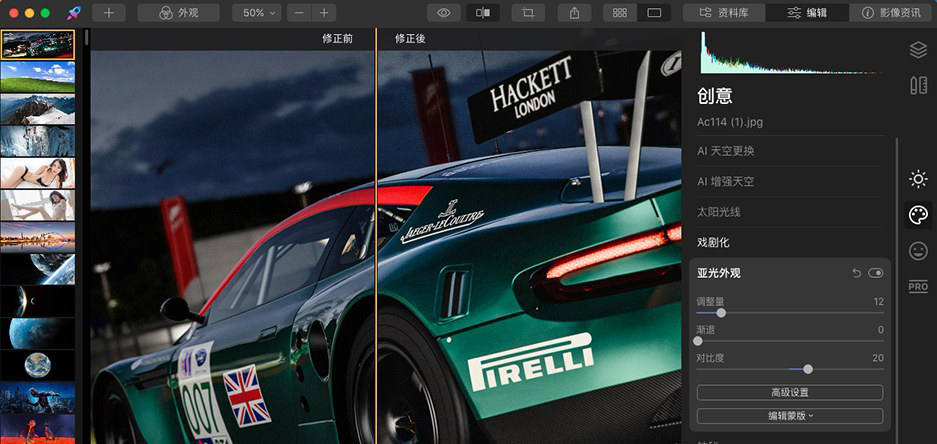
Task: Select the dark planet eclipse thumbnail
Action: click(38, 301)
